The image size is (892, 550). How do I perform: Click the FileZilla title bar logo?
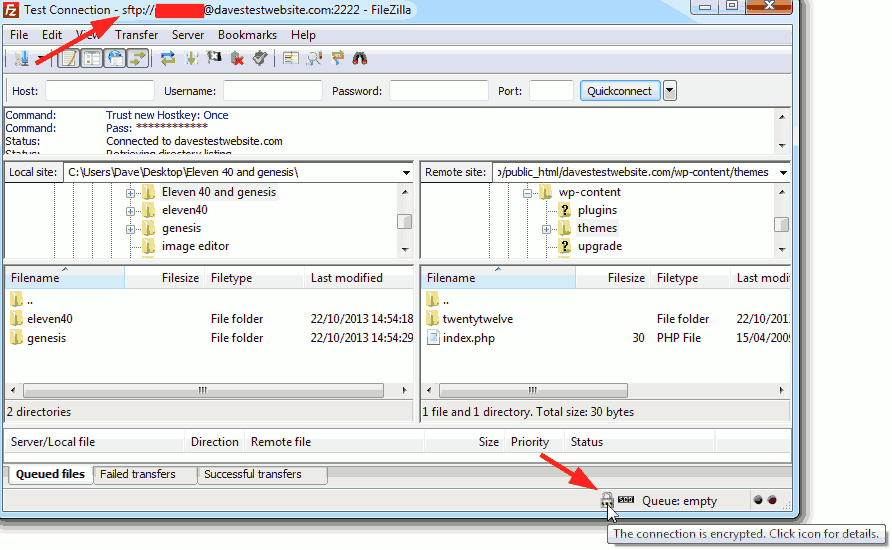pyautogui.click(x=11, y=10)
